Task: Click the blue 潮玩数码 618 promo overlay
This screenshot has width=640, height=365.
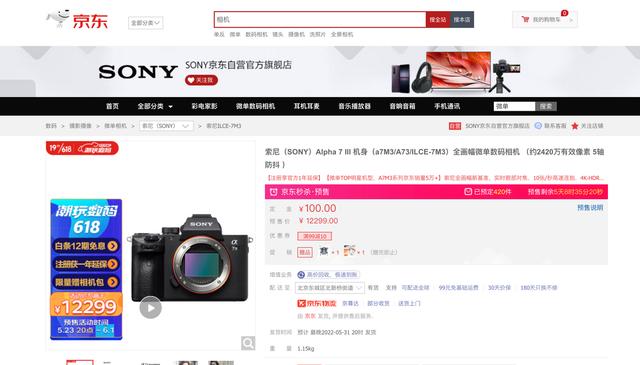Action: click(x=86, y=269)
